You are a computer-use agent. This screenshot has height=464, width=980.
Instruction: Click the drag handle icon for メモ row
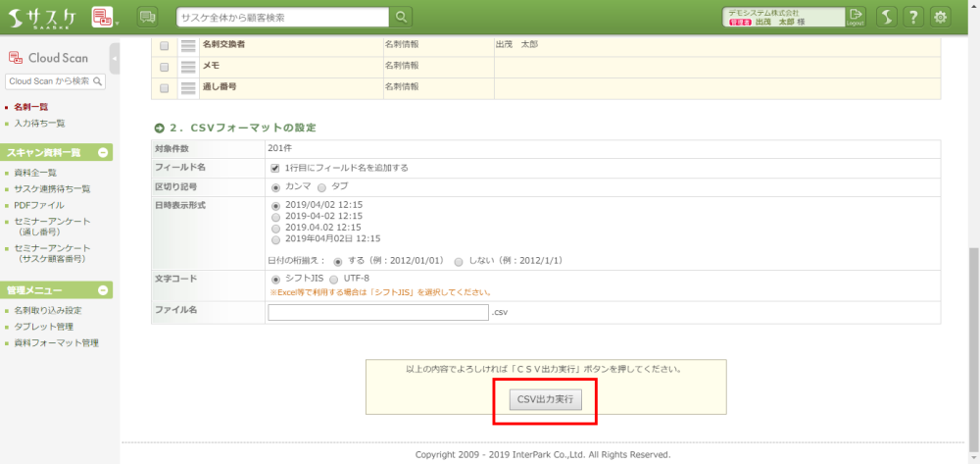[x=189, y=66]
